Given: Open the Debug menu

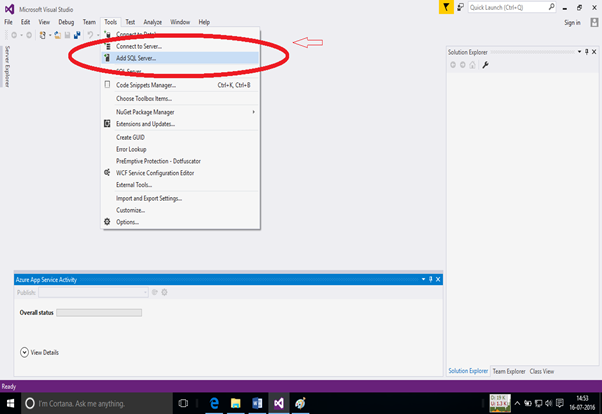Looking at the screenshot, I should click(x=66, y=22).
